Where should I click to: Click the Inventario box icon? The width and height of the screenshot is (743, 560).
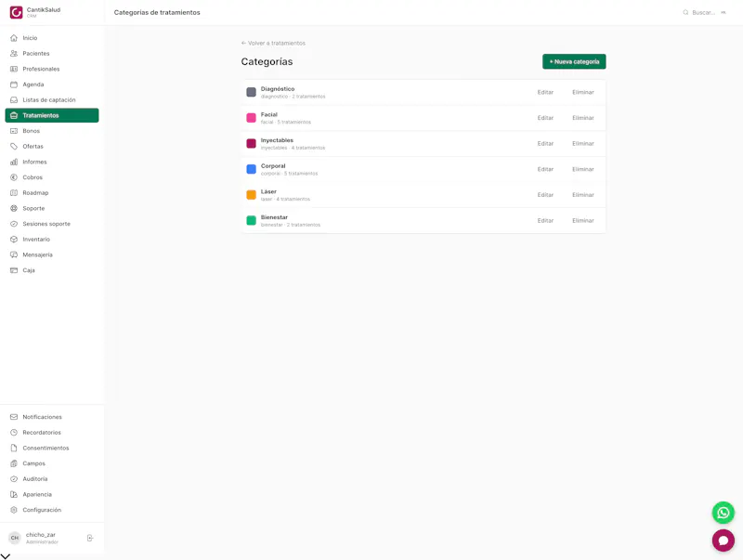coord(14,240)
